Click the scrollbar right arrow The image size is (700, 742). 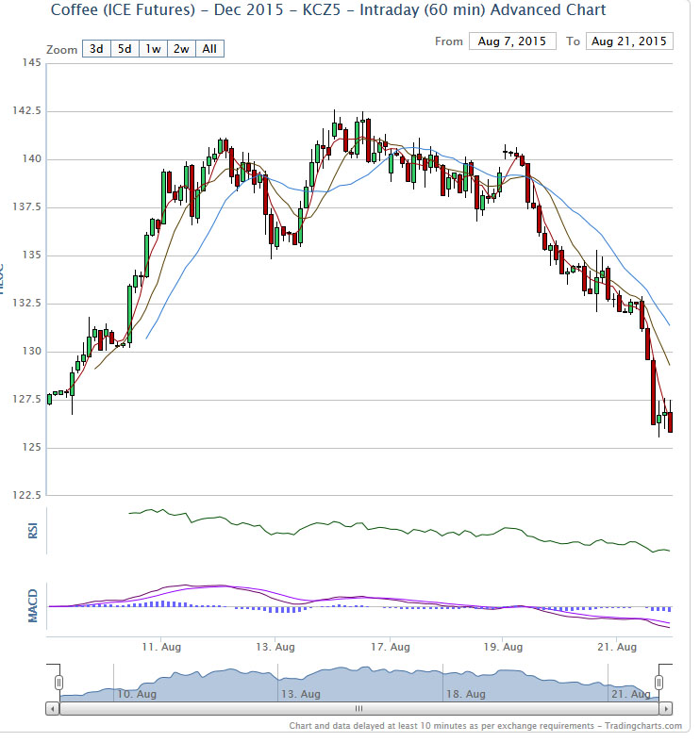(666, 709)
